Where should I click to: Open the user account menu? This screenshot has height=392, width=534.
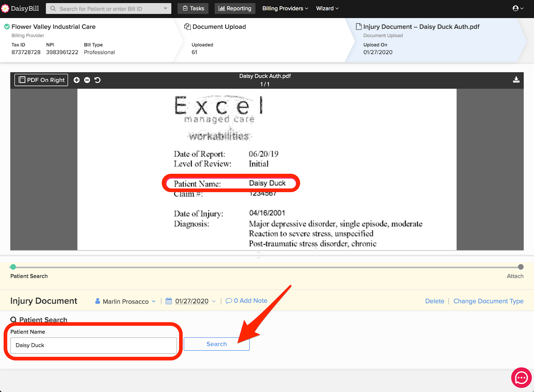(x=518, y=8)
